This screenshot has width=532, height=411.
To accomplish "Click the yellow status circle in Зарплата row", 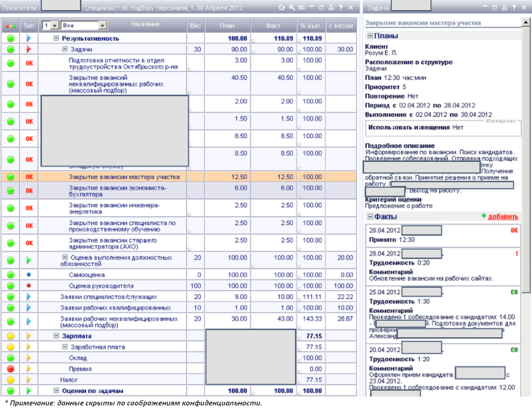I will (11, 336).
